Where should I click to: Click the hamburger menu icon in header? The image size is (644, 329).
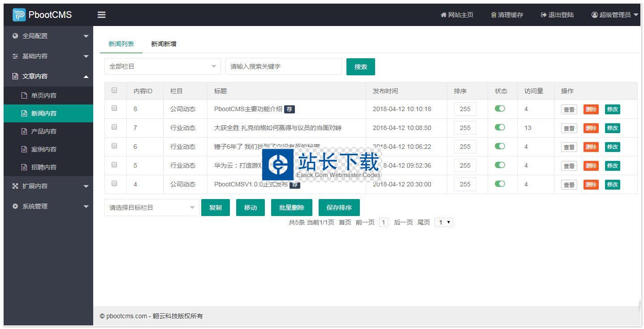click(x=102, y=15)
